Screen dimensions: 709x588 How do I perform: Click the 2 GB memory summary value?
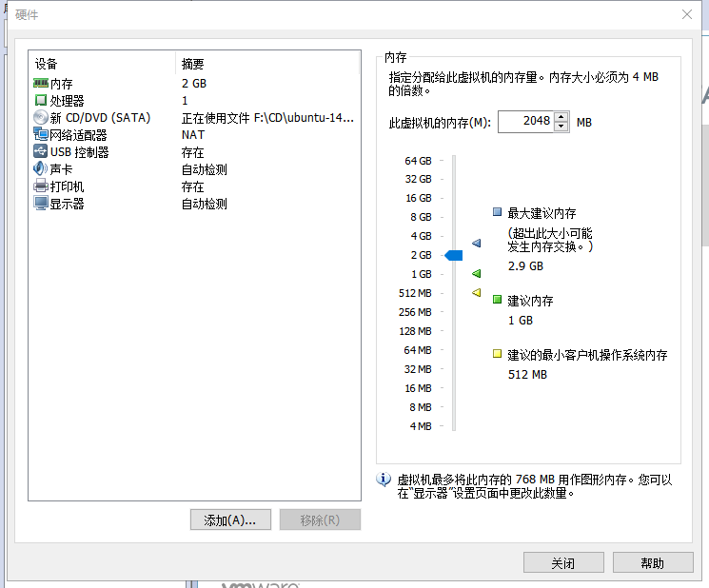click(194, 84)
